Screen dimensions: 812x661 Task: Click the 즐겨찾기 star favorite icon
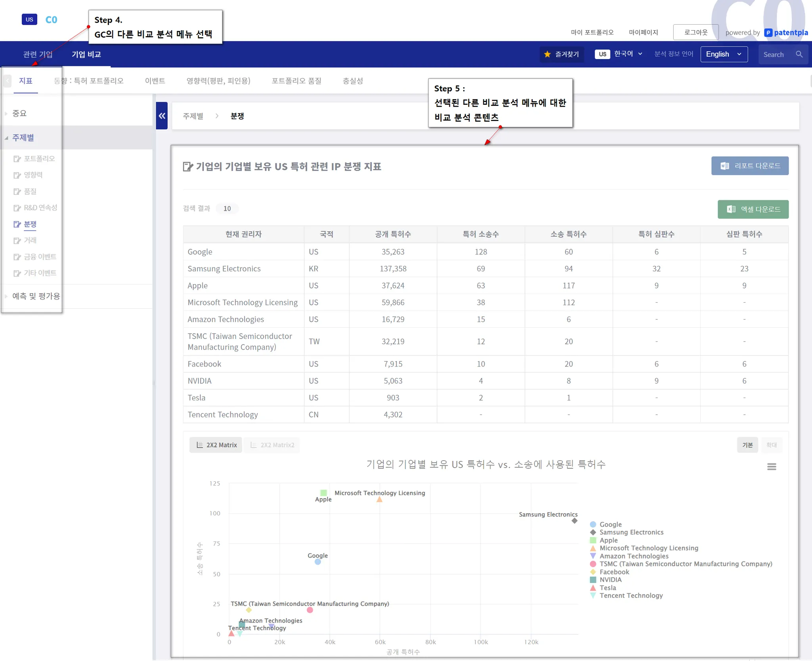coord(548,54)
